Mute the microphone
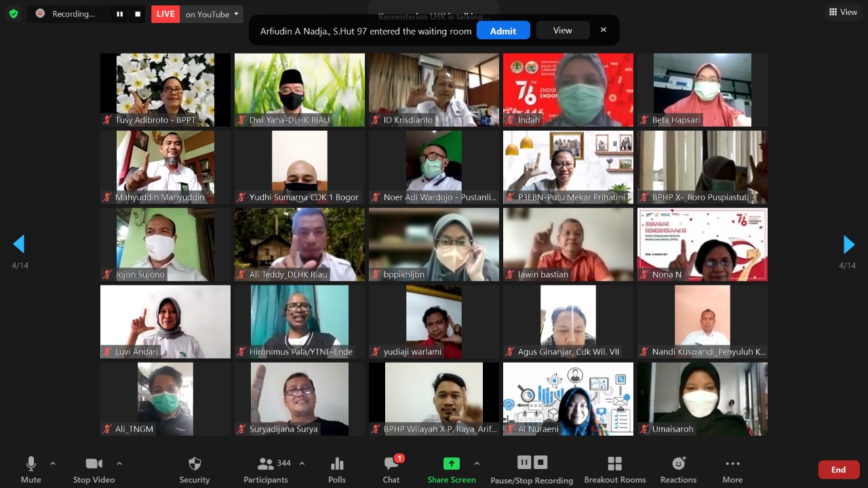This screenshot has height=488, width=868. (x=31, y=470)
